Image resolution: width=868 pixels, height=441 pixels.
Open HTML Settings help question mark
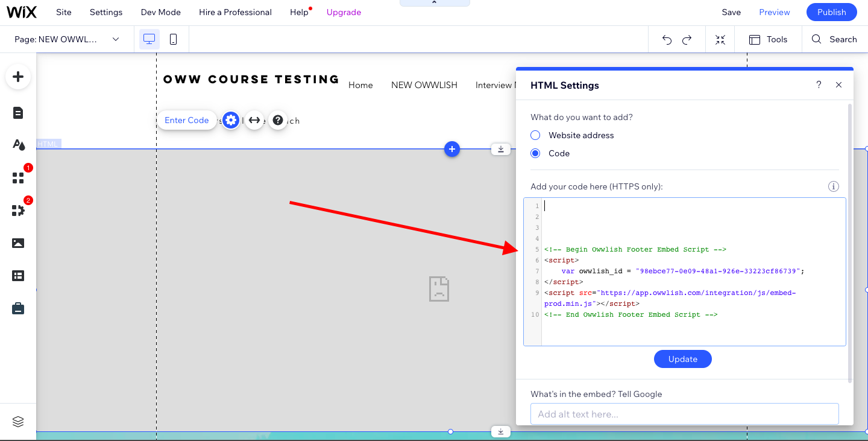[819, 85]
